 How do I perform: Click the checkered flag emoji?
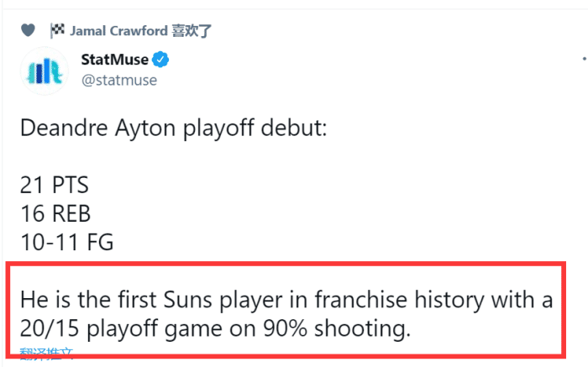pyautogui.click(x=57, y=31)
